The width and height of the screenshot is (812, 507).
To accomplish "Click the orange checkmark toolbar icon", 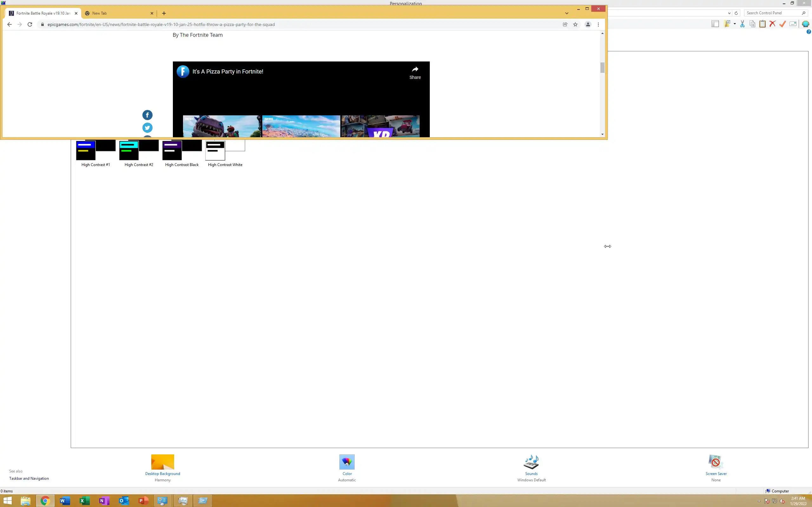I will pos(783,24).
